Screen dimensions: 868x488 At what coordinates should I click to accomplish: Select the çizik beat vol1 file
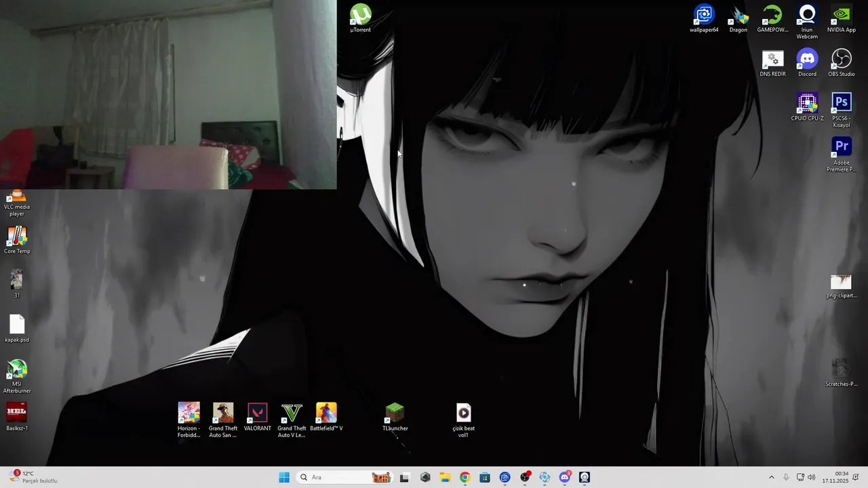pos(463,420)
